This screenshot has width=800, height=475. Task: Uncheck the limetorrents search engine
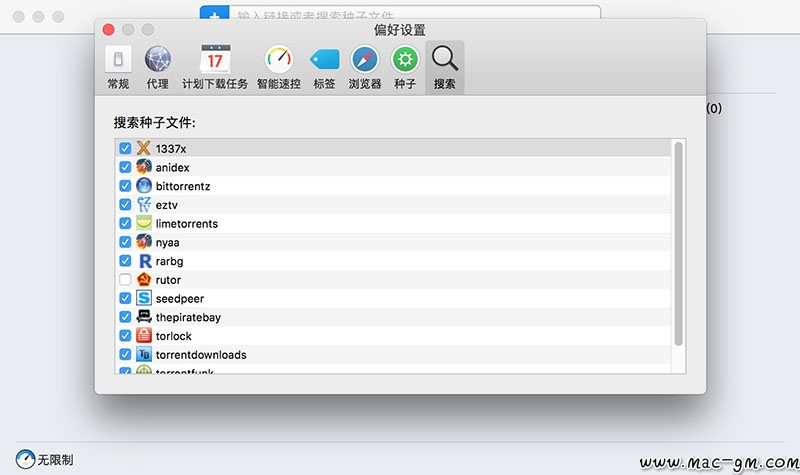point(125,223)
